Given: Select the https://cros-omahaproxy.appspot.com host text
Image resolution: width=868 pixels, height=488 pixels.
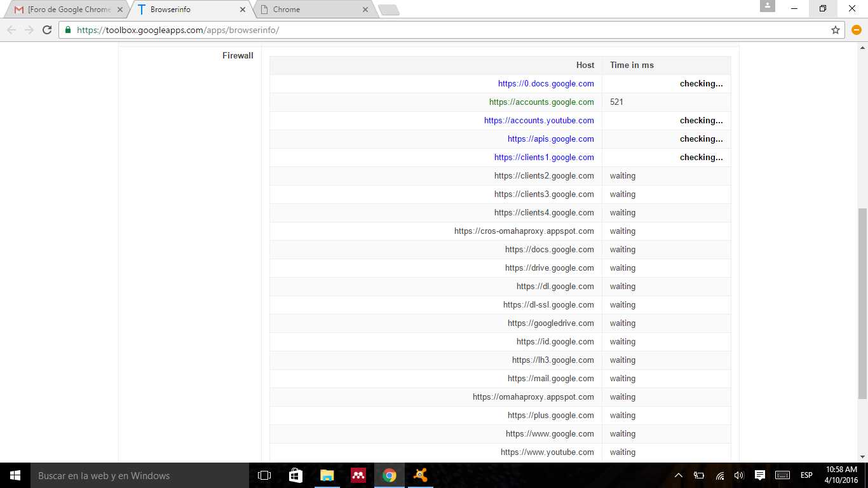Looking at the screenshot, I should point(524,231).
